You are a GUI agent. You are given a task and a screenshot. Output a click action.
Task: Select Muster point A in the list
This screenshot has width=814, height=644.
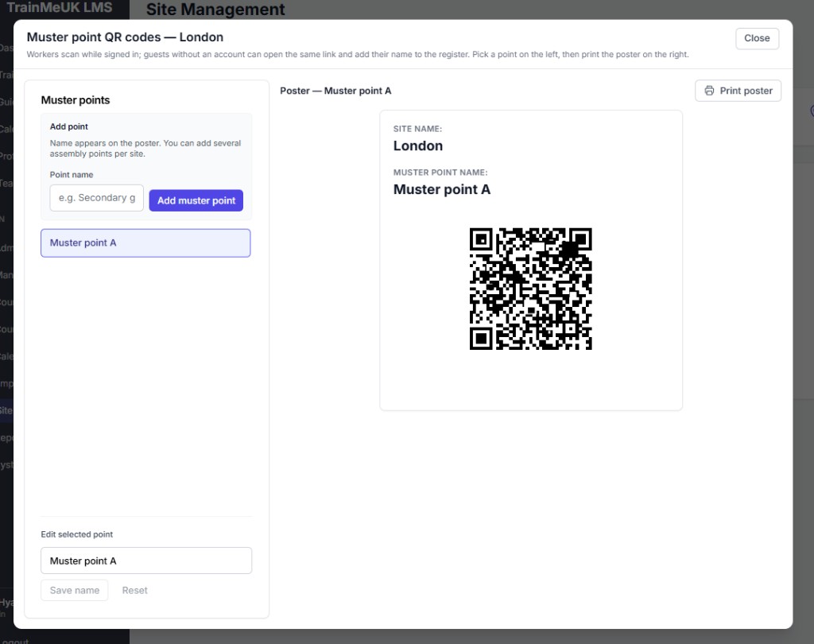pos(145,243)
